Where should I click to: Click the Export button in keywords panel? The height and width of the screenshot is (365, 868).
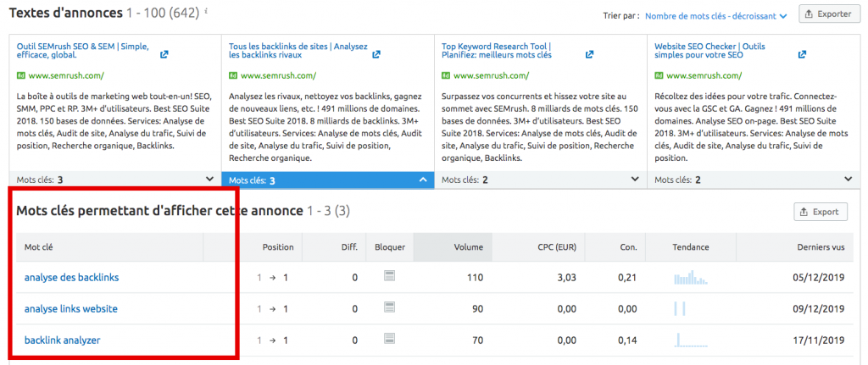pos(821,212)
